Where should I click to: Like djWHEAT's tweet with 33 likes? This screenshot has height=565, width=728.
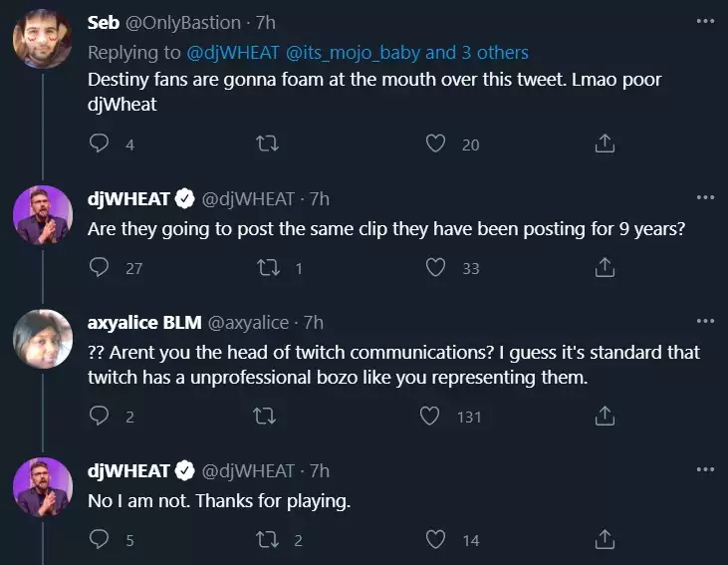(x=435, y=267)
